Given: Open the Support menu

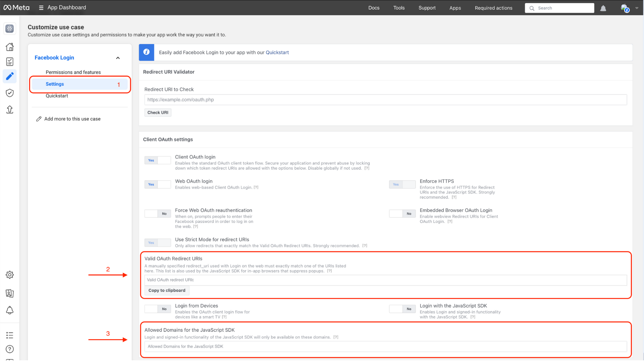Looking at the screenshot, I should point(427,8).
